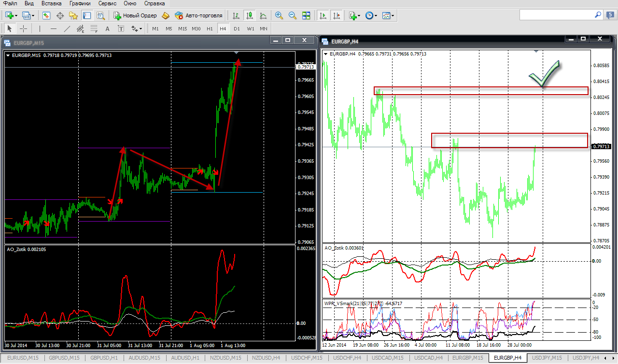Select the crosshair tool
The image size is (618, 364).
(23, 28)
